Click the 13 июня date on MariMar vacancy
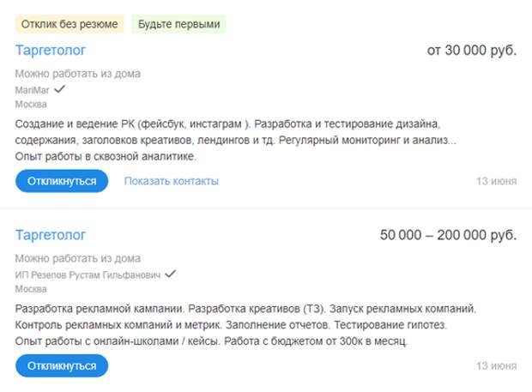This screenshot has height=392, width=532. (497, 181)
